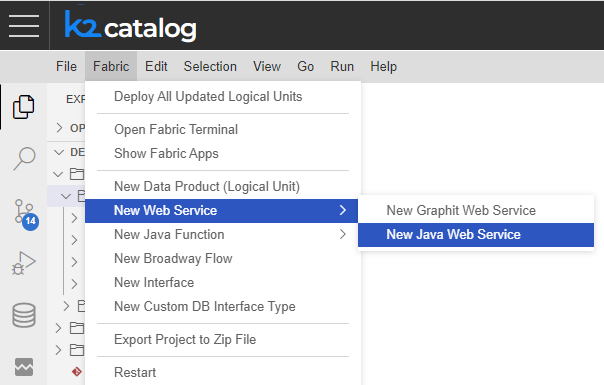
Task: Select the New Web Service entry
Action: pos(221,210)
